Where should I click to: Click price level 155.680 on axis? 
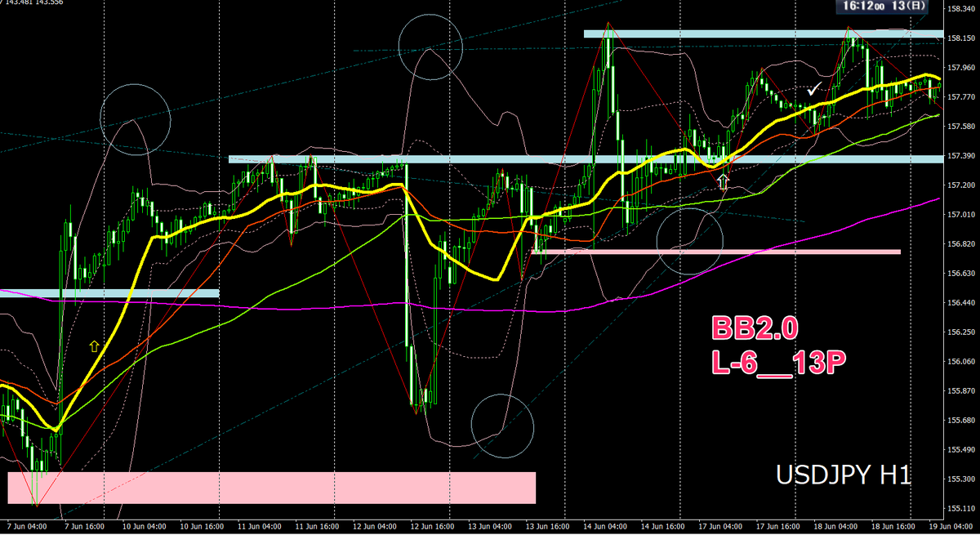pyautogui.click(x=962, y=421)
